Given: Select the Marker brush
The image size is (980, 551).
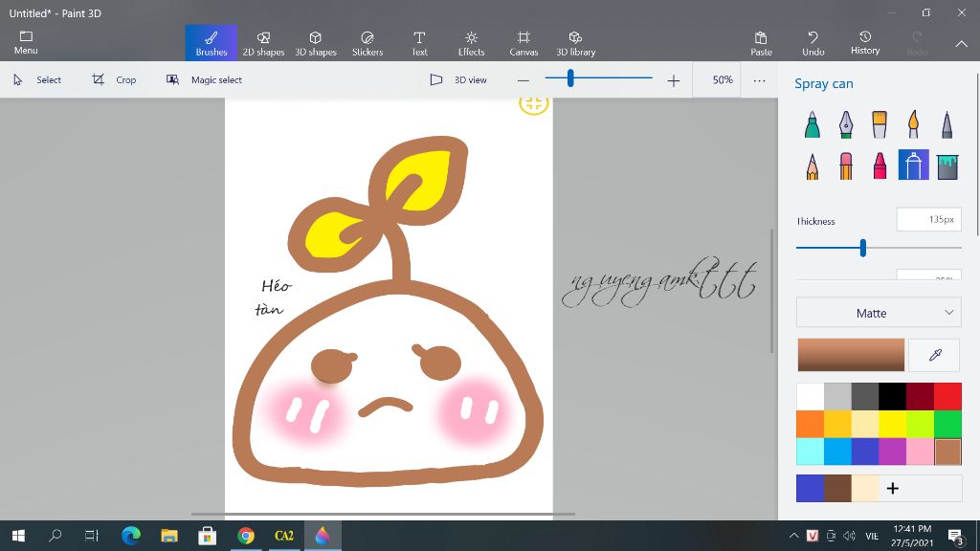Looking at the screenshot, I should [812, 124].
